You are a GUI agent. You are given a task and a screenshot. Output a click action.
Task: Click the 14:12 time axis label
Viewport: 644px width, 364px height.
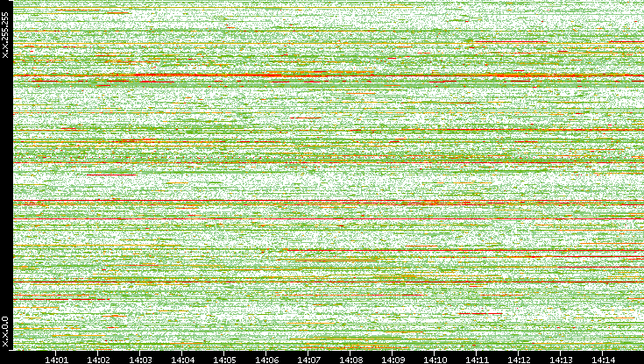click(x=519, y=360)
